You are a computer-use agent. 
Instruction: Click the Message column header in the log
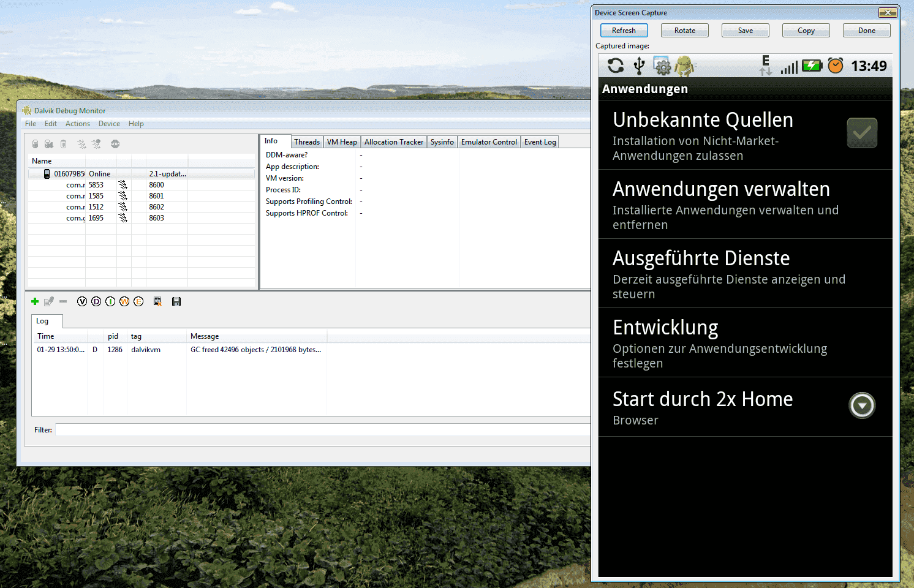tap(257, 336)
